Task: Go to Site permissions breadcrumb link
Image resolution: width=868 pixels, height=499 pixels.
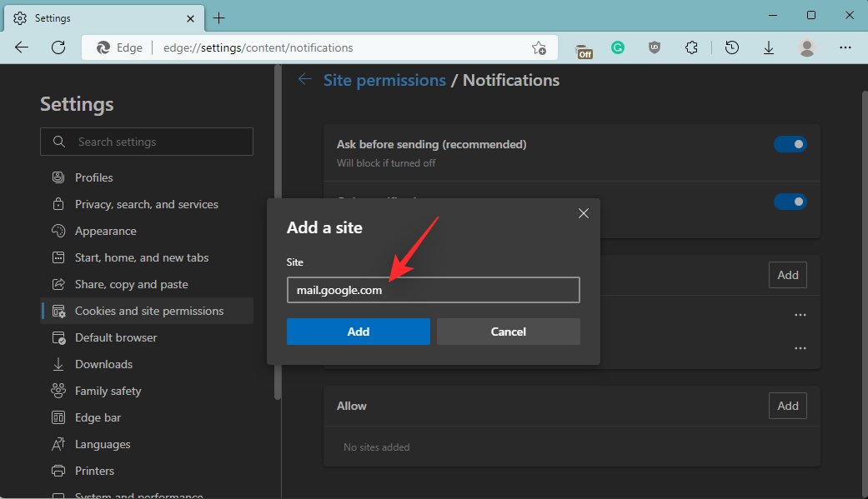Action: click(384, 80)
